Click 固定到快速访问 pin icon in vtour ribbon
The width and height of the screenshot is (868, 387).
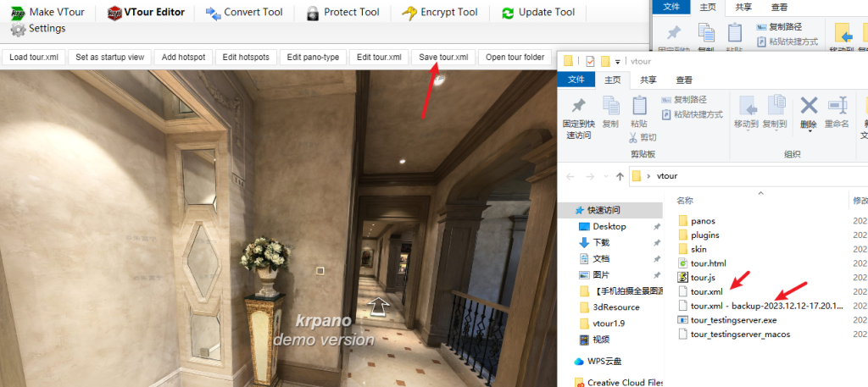pyautogui.click(x=578, y=106)
